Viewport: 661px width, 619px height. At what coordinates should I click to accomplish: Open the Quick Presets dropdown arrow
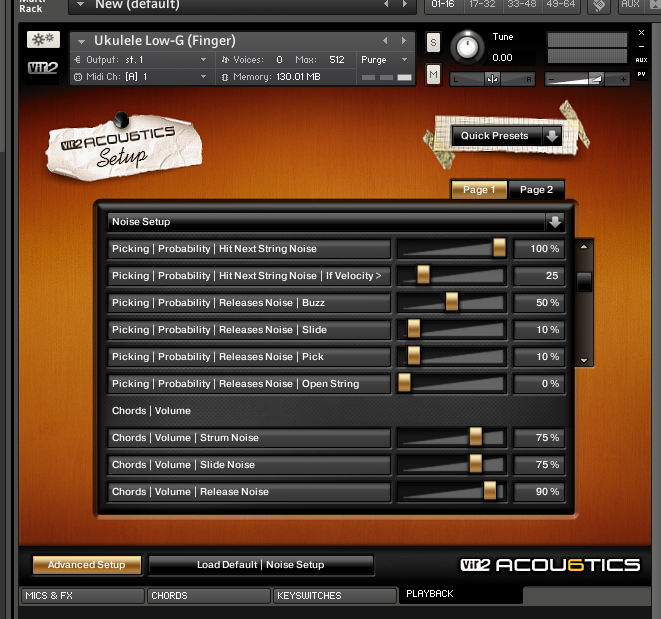coord(552,136)
